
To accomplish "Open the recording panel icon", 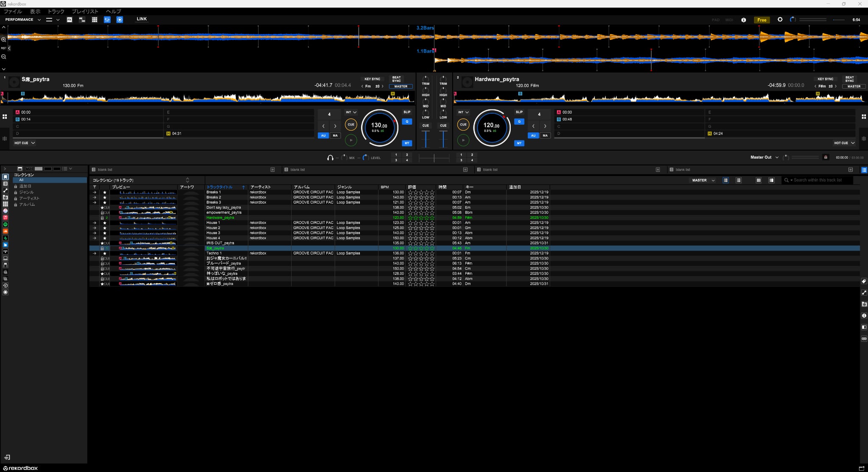I will coord(120,20).
